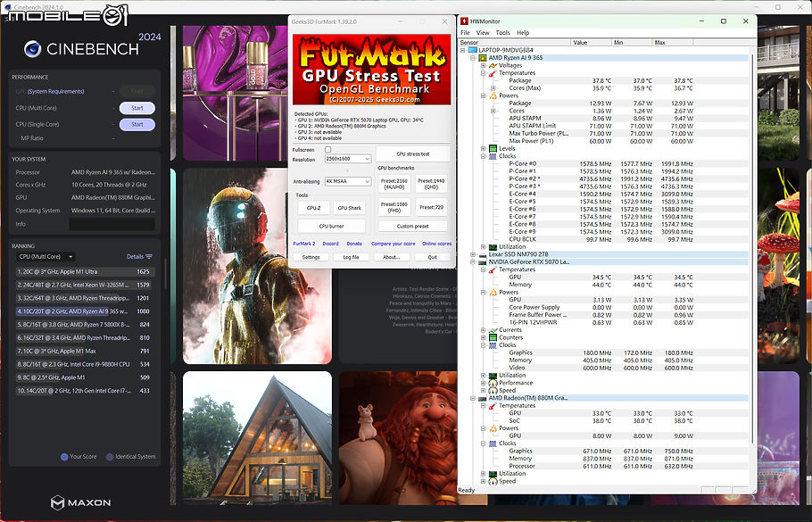Viewport: 812px width, 522px height.
Task: Click the Max column header in HWMonitor
Action: 673,43
